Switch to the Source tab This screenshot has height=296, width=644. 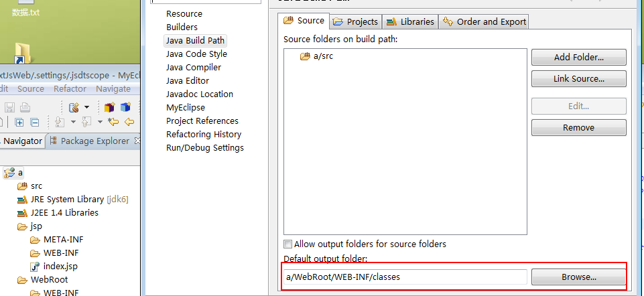304,21
